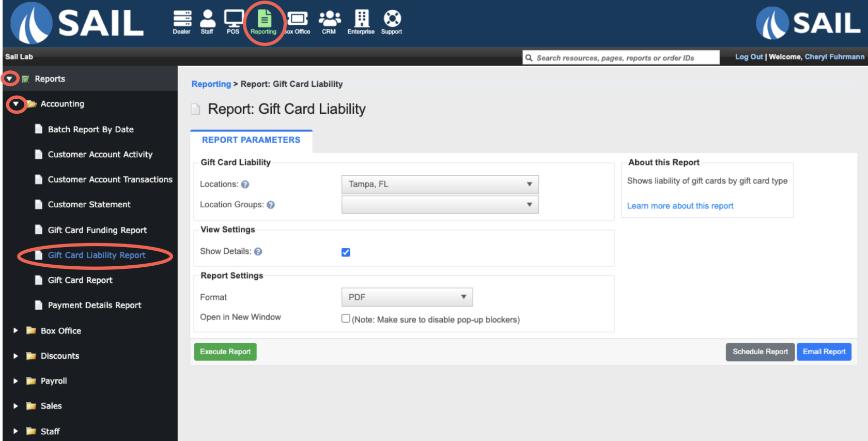
Task: Collapse the Reports tree arrow
Action: (x=10, y=79)
